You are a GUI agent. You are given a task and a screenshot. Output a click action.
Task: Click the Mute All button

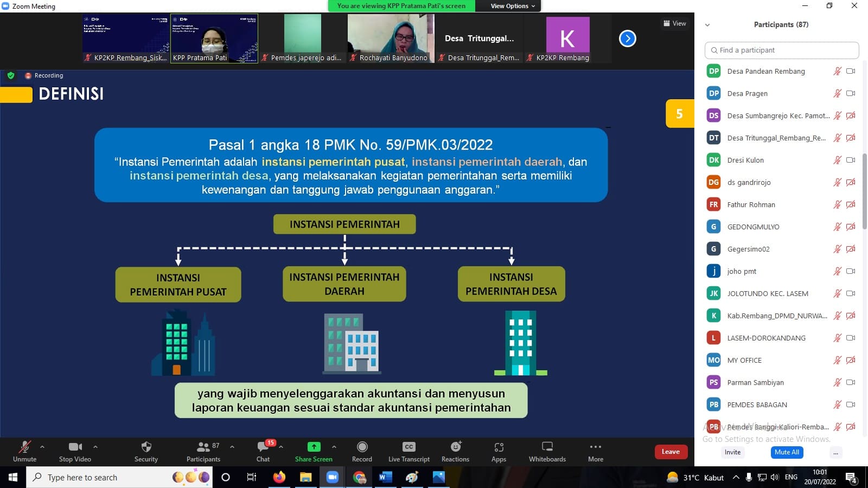[787, 452]
